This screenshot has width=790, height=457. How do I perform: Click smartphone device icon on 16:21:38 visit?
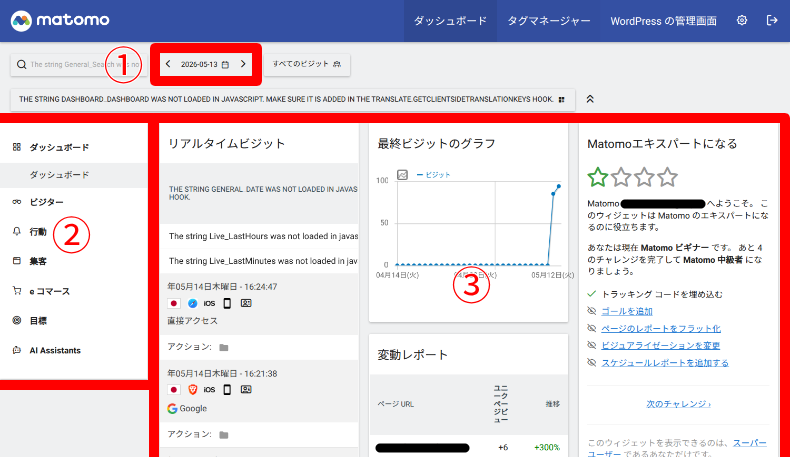(227, 389)
